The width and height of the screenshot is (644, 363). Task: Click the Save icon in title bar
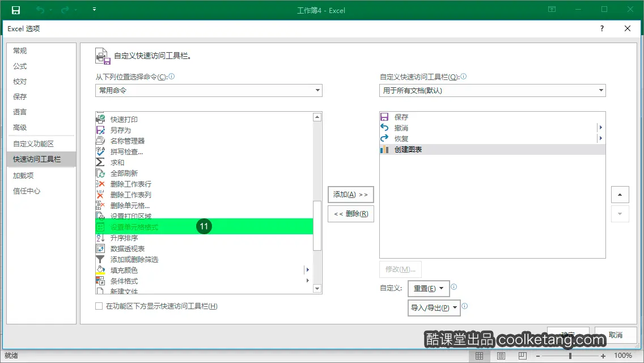pyautogui.click(x=16, y=10)
